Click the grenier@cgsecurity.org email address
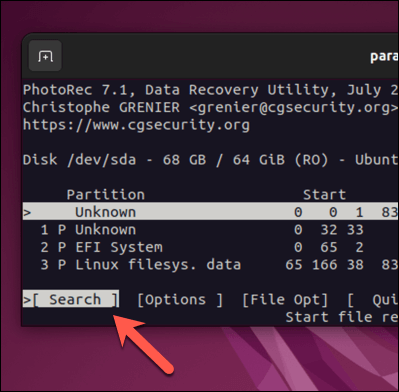This screenshot has height=392, width=399. click(294, 108)
